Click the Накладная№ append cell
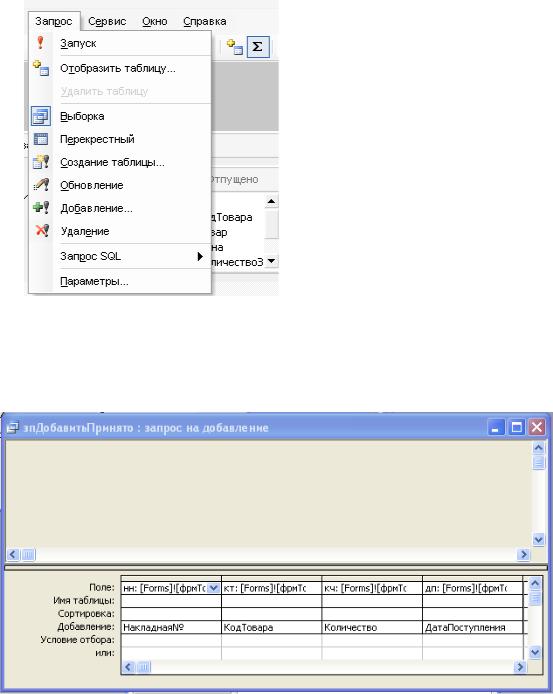553x694 pixels. (x=171, y=627)
